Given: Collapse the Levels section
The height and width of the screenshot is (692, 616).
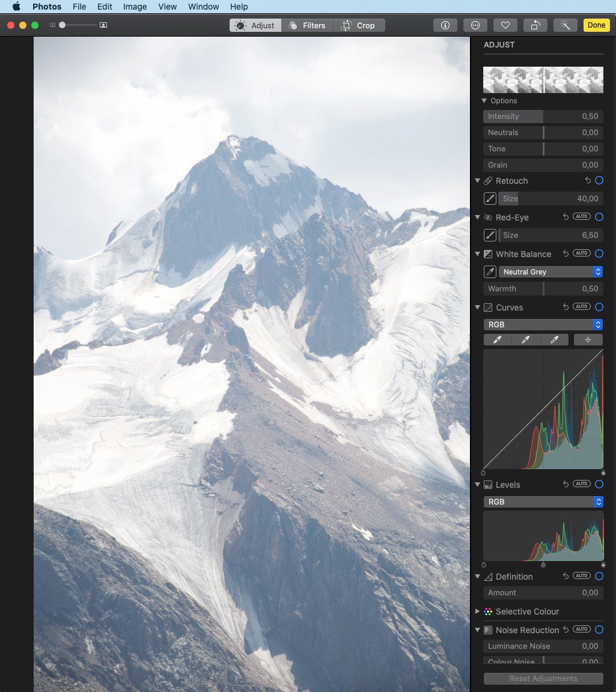Looking at the screenshot, I should click(477, 485).
